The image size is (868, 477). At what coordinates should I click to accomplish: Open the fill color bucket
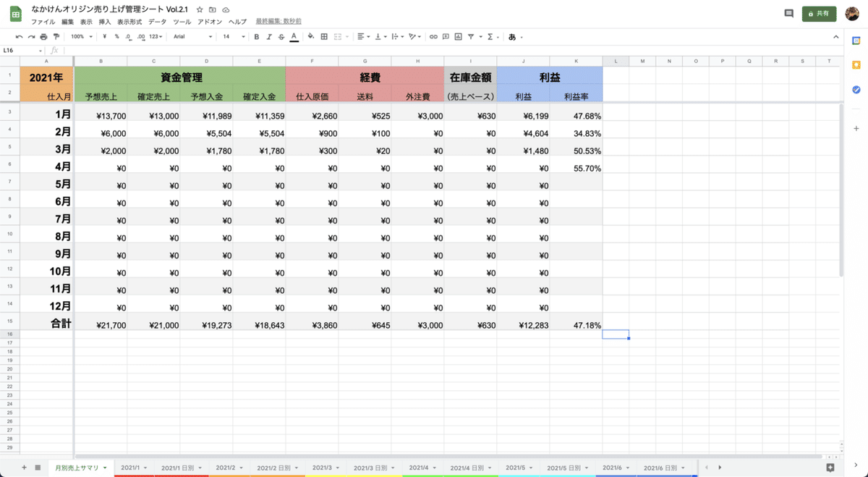click(x=311, y=36)
